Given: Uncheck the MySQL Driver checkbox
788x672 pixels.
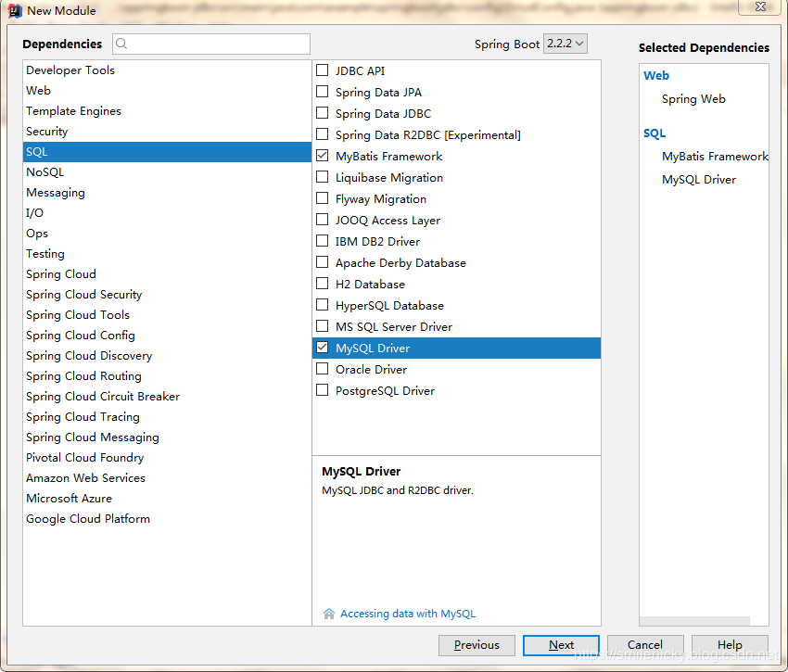Looking at the screenshot, I should [322, 348].
